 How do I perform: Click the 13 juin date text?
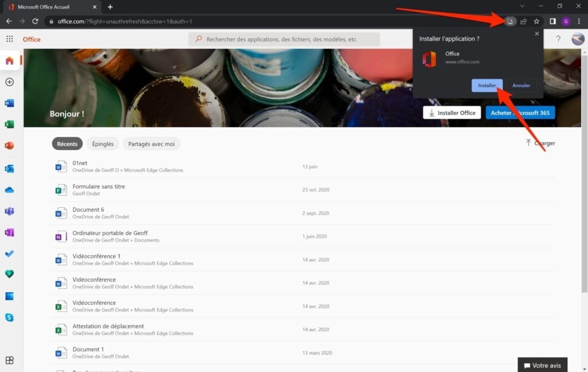[310, 166]
